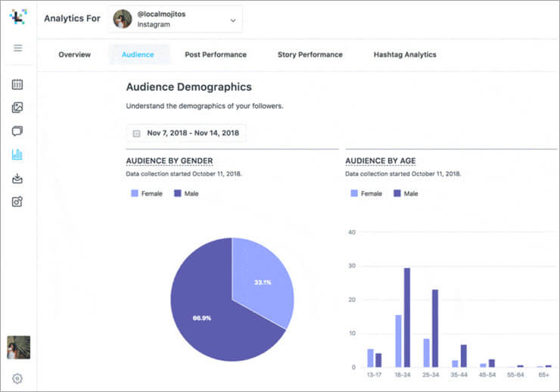Click the download tray sidebar icon
The width and height of the screenshot is (560, 392).
point(17,179)
